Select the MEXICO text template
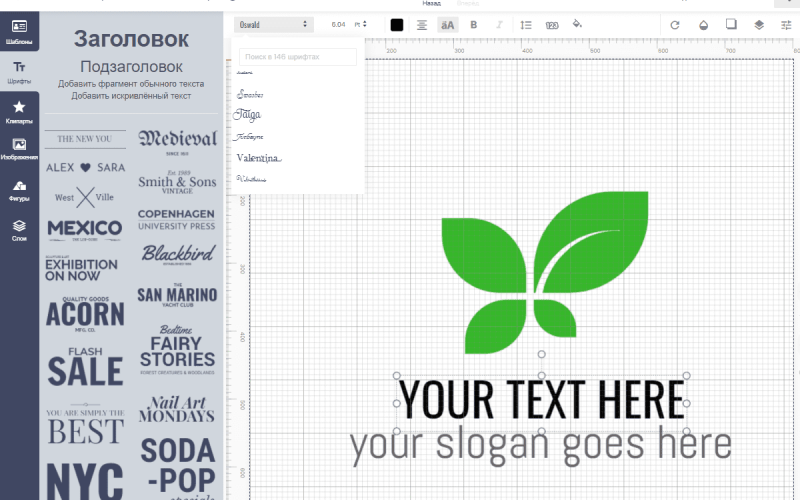This screenshot has width=800, height=500. 85,230
